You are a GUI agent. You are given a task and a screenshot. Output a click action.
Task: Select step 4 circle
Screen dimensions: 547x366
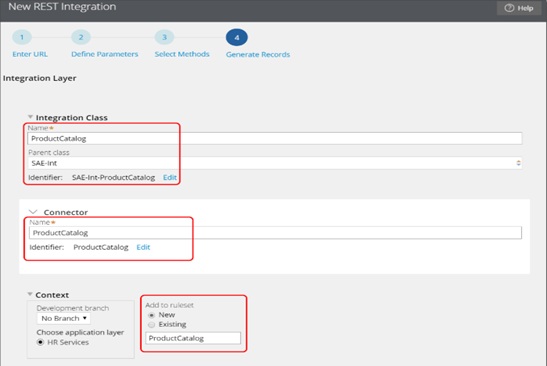tap(237, 37)
